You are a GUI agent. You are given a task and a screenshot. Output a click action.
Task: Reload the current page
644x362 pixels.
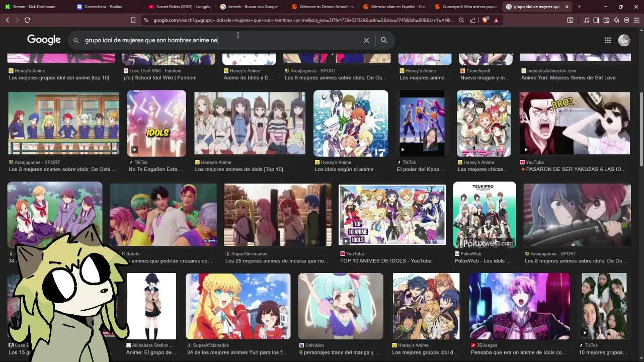point(27,20)
